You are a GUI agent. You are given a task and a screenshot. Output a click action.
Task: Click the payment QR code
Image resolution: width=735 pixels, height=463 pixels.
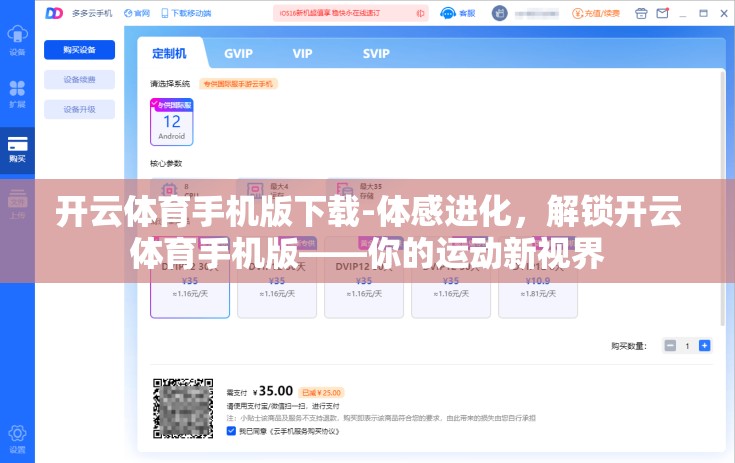(183, 408)
